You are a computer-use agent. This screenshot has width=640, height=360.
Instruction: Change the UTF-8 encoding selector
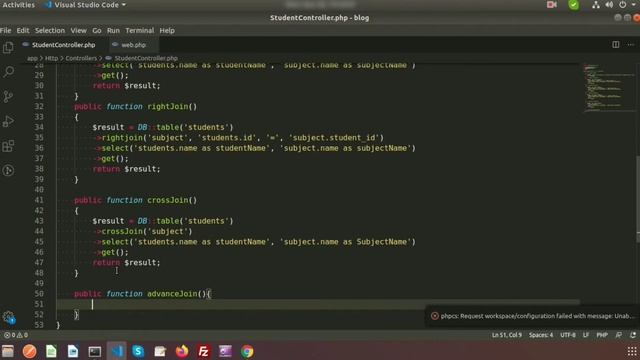[x=568, y=335]
